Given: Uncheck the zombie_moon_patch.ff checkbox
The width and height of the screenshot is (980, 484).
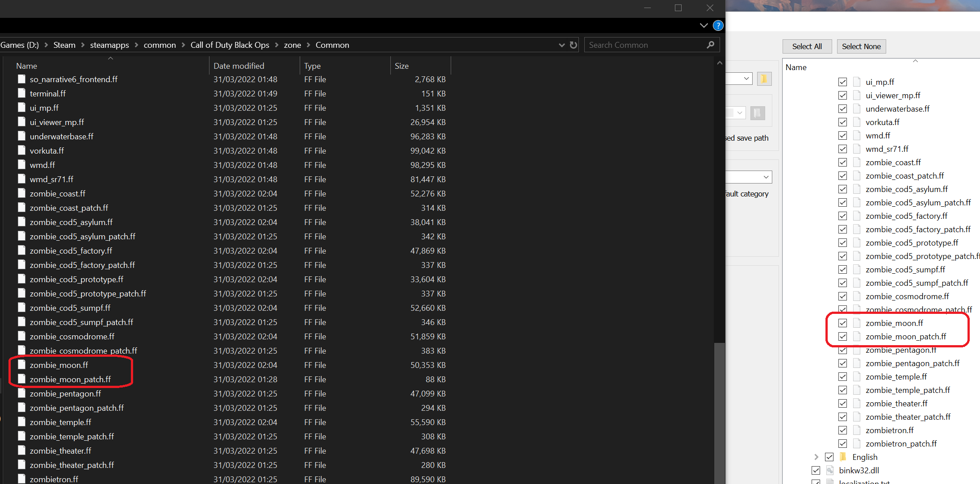Looking at the screenshot, I should coord(843,336).
